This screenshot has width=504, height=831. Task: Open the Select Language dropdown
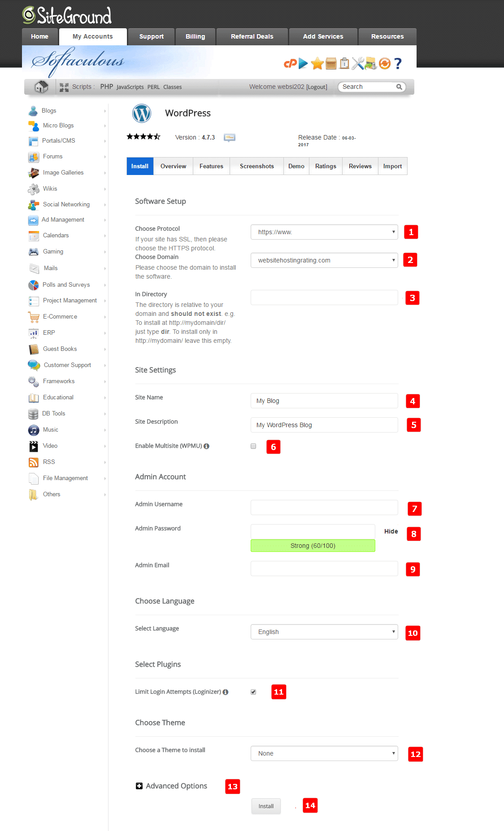(324, 632)
